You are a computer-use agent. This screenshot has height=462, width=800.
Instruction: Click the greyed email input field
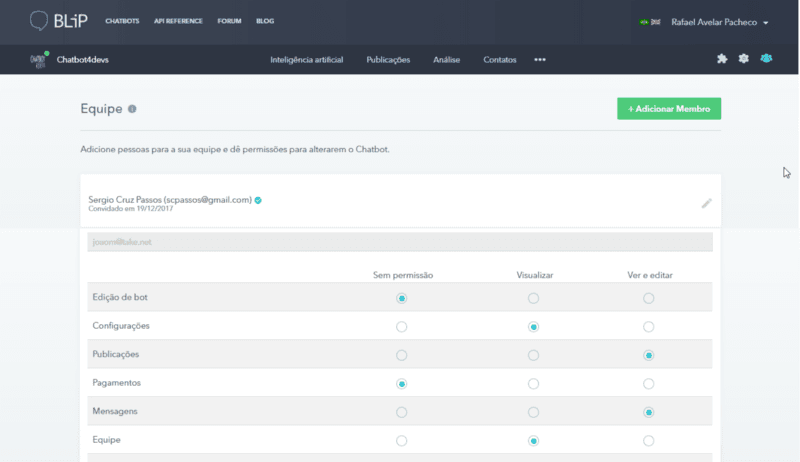[400, 242]
